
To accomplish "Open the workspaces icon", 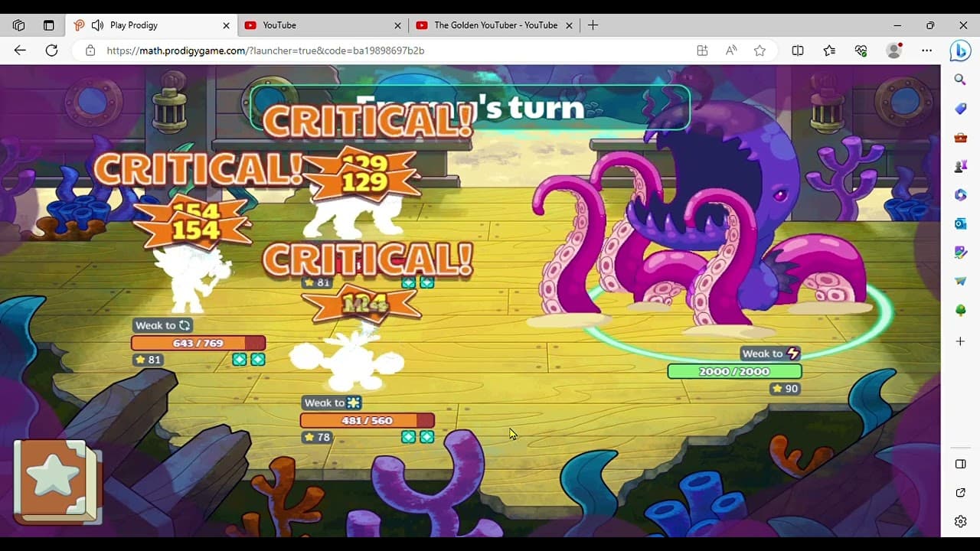I will click(x=19, y=25).
